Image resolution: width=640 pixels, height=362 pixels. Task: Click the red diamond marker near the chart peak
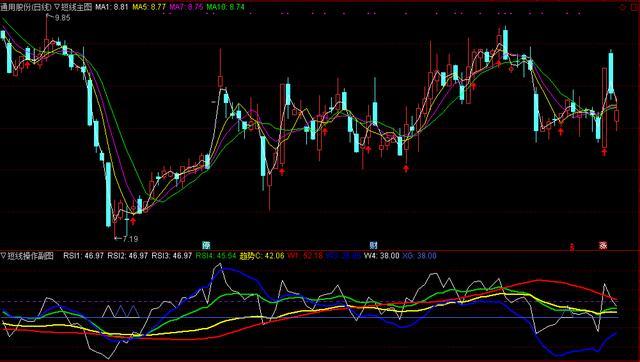[511, 69]
